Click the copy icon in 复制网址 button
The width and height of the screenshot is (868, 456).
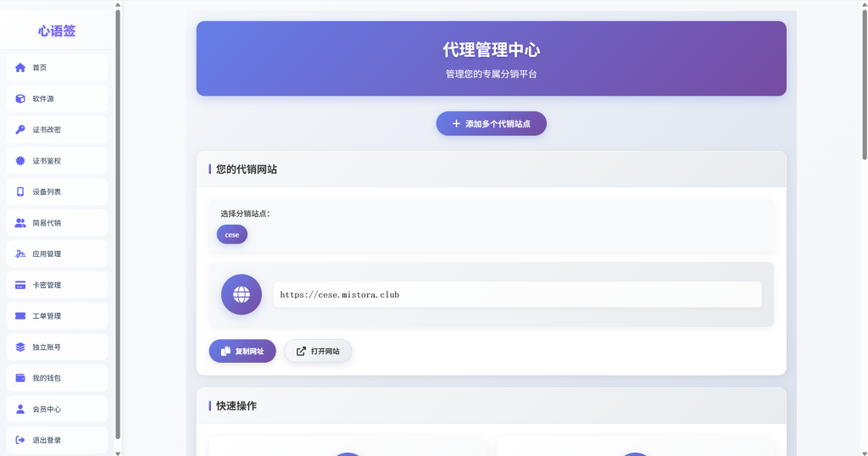(225, 352)
